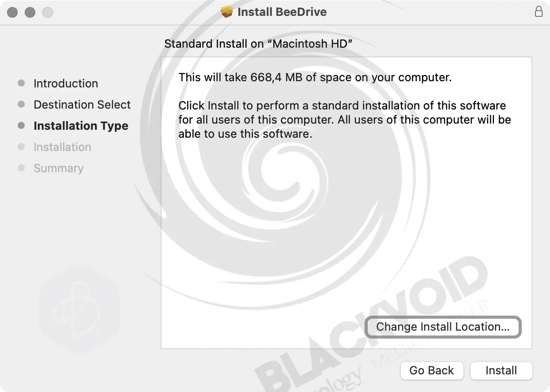
Task: Click the bullet beside Introduction
Action: tap(21, 83)
